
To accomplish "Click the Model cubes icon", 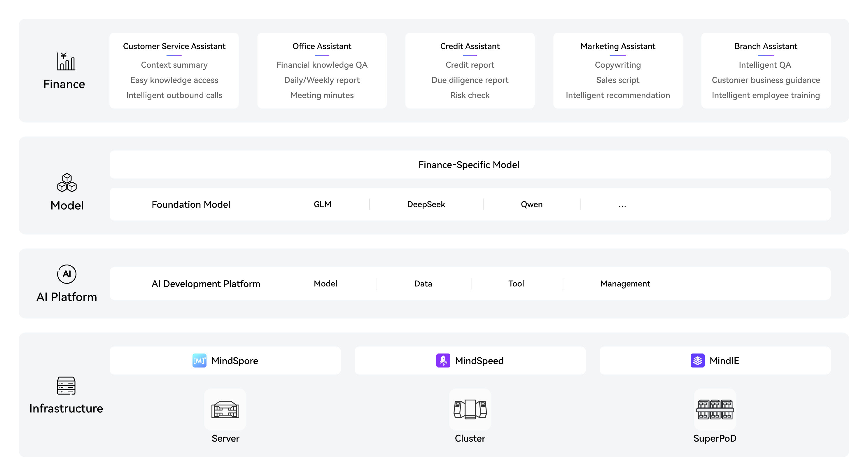I will coord(67,183).
